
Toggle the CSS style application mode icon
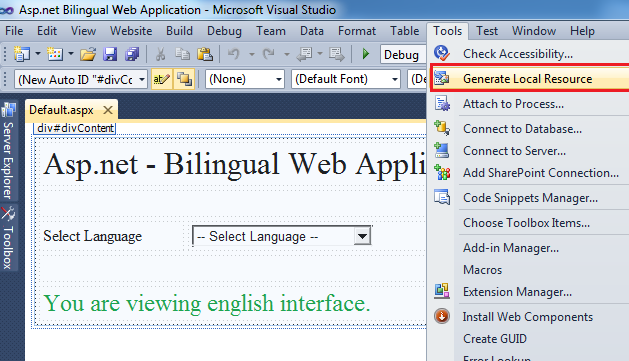(x=162, y=79)
